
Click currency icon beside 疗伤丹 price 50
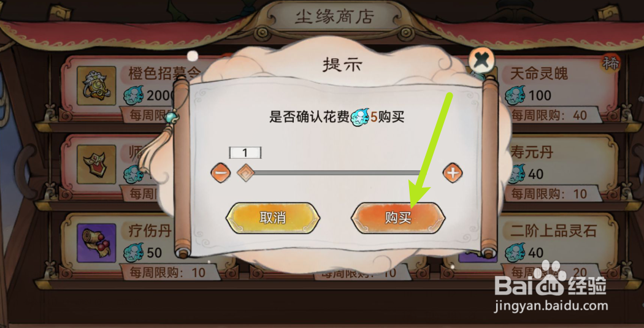coord(134,253)
